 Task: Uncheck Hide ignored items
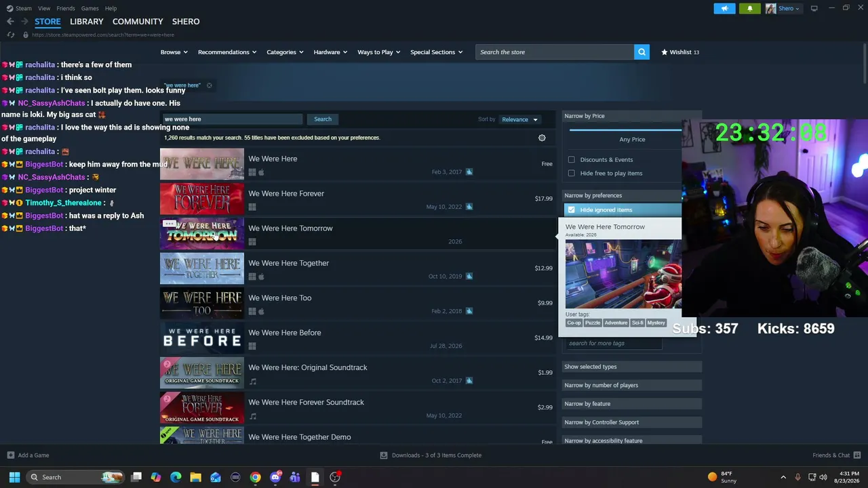click(x=572, y=210)
